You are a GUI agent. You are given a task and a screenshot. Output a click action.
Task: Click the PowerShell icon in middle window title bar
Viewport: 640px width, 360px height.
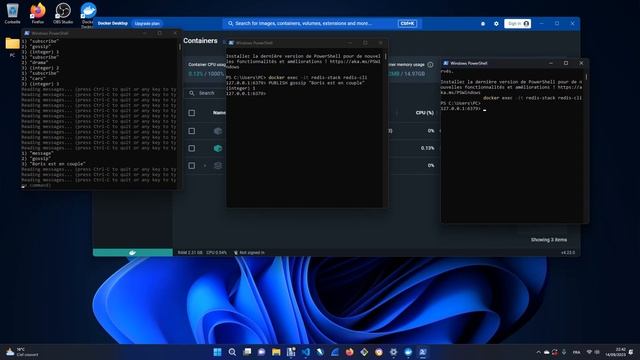tap(231, 43)
